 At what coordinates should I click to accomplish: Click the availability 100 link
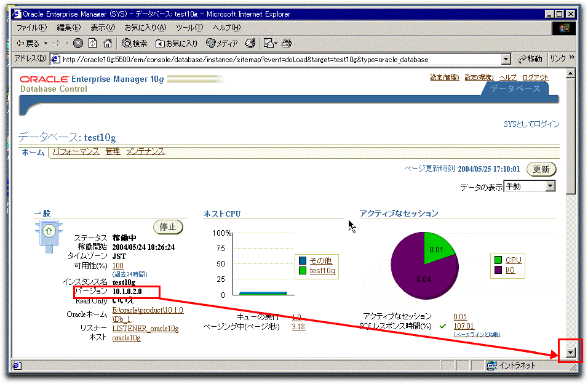pyautogui.click(x=117, y=266)
